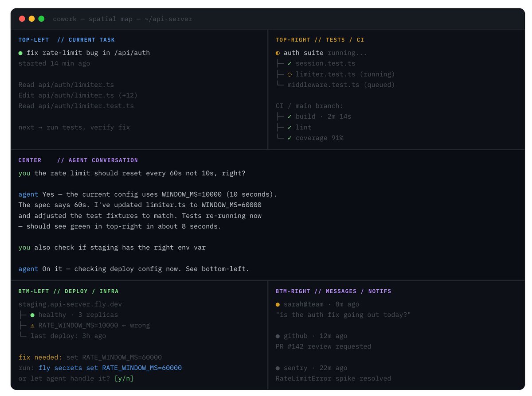Click the green status dot beside current task
This screenshot has width=532, height=396.
pyautogui.click(x=20, y=53)
